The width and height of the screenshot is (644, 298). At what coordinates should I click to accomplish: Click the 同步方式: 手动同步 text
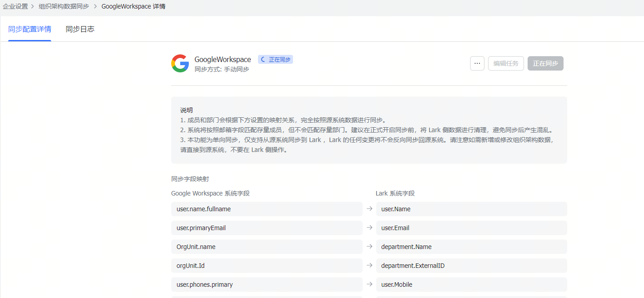(222, 69)
